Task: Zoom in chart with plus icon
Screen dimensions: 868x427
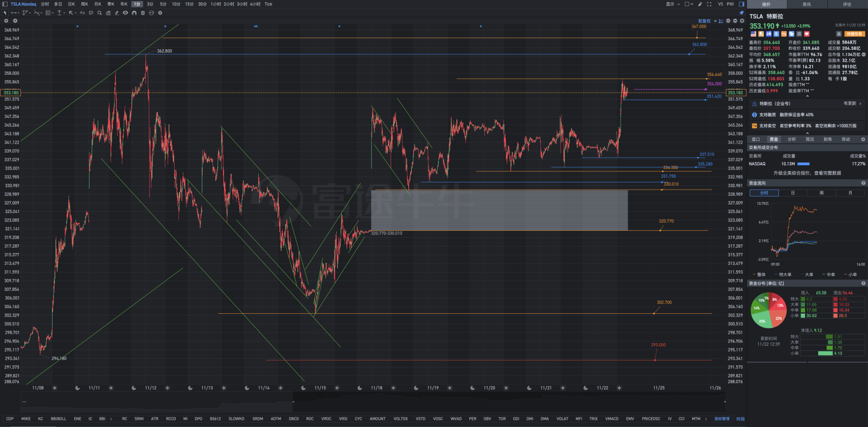Action: click(742, 21)
